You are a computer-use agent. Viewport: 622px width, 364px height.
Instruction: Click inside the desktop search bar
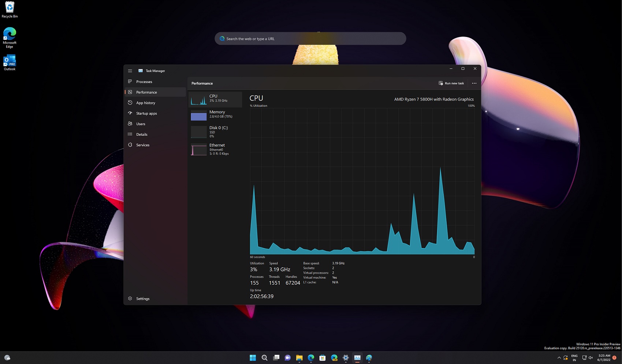(x=310, y=38)
